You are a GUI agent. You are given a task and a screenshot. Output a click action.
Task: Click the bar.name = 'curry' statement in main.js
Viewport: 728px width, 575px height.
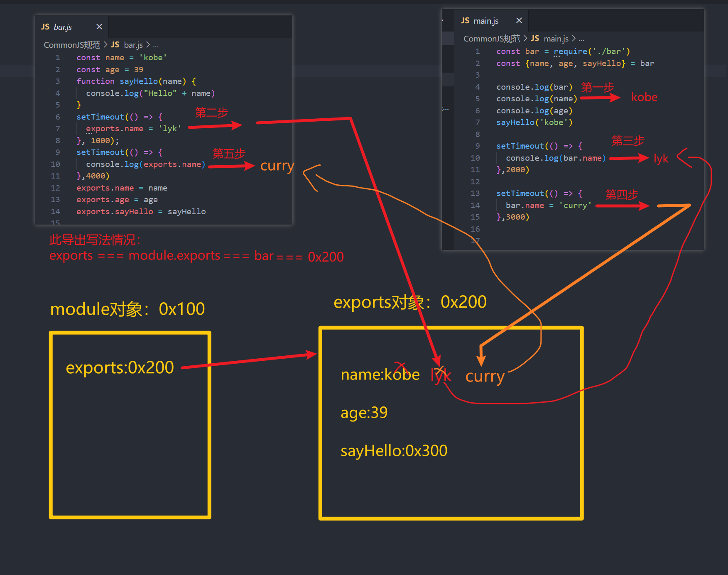click(x=548, y=206)
